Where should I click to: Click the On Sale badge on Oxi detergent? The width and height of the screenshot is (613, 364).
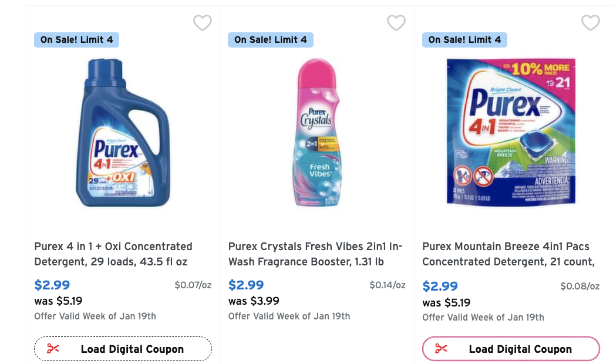tap(76, 40)
